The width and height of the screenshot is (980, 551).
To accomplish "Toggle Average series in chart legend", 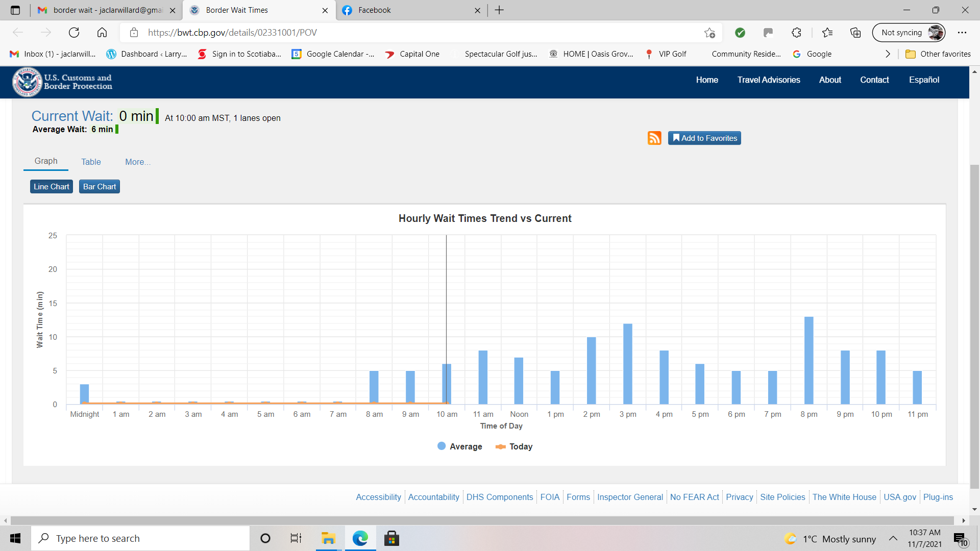I will pyautogui.click(x=460, y=446).
